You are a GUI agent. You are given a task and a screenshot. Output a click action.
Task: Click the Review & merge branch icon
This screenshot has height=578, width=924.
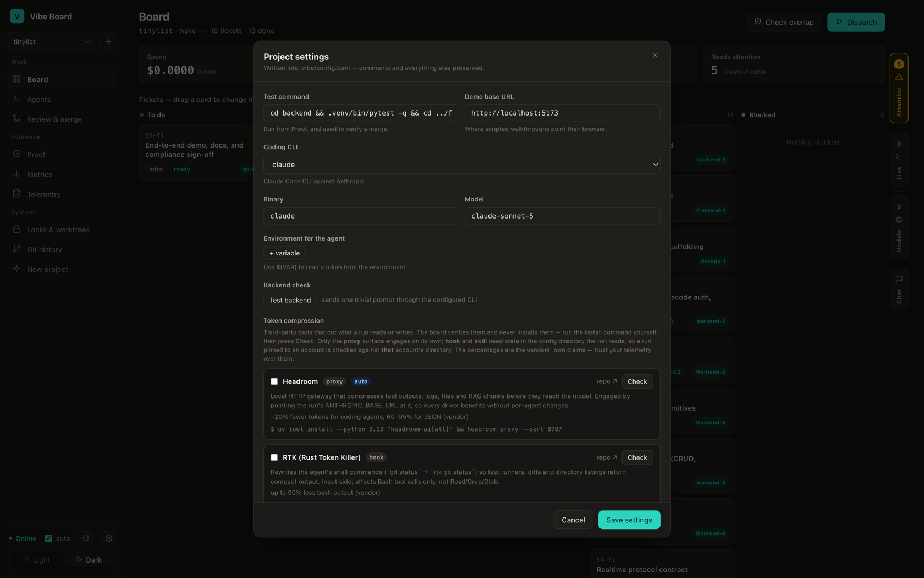pyautogui.click(x=16, y=118)
